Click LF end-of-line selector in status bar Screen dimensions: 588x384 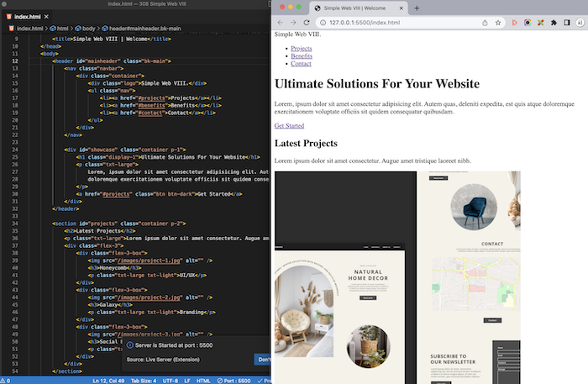click(187, 381)
